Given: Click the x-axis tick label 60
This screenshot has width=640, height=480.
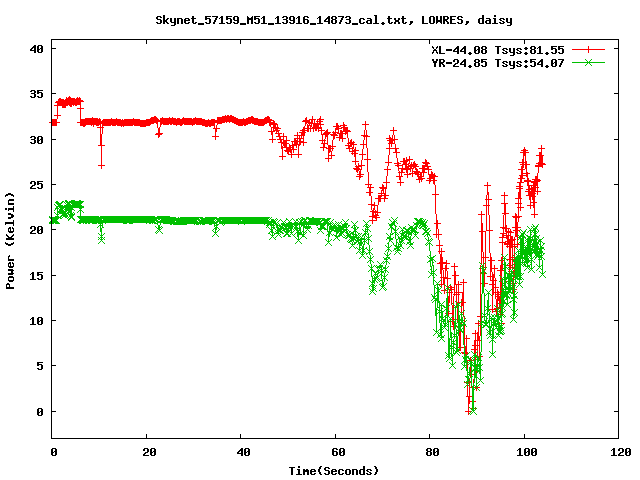Looking at the screenshot, I should click(x=338, y=452).
